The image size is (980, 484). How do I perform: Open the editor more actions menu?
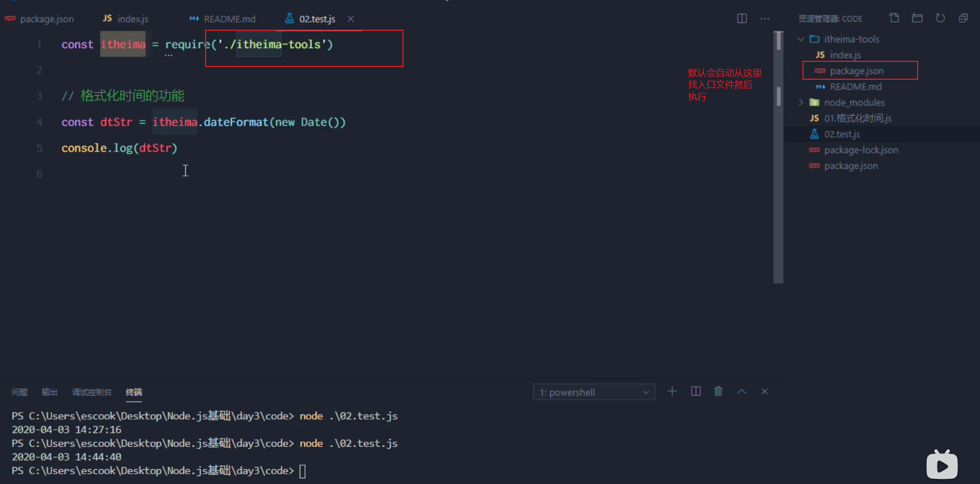tap(765, 18)
